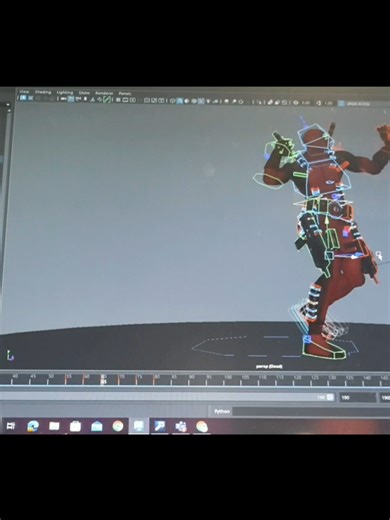Click the gamma value field 1.00
This screenshot has width=390, height=520.
[x=328, y=103]
